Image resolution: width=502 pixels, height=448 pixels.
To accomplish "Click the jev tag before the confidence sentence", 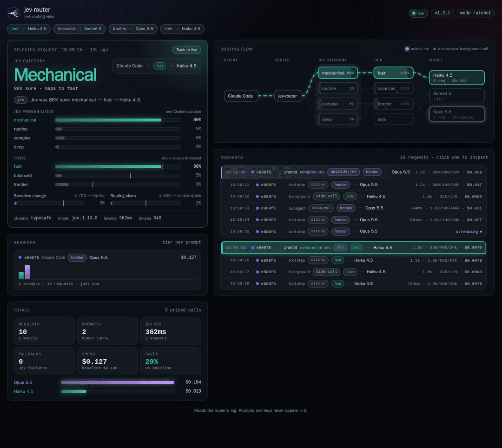I will coord(21,100).
